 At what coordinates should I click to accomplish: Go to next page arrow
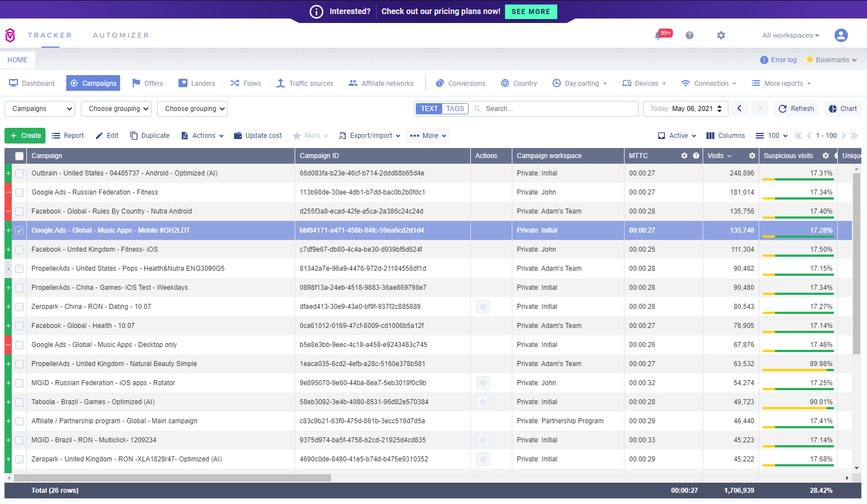[843, 136]
